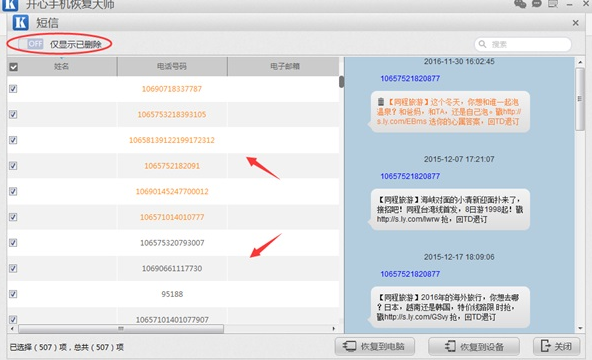Open the feedback icon in title bar
This screenshot has height=360, width=592.
click(x=553, y=4)
